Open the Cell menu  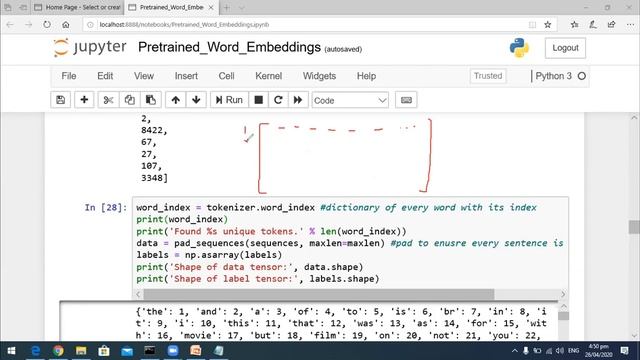[x=226, y=76]
